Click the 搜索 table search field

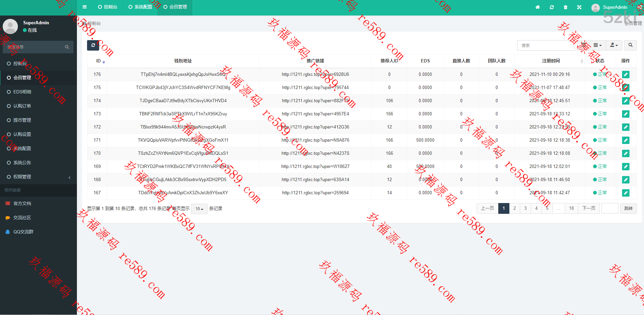tap(545, 45)
